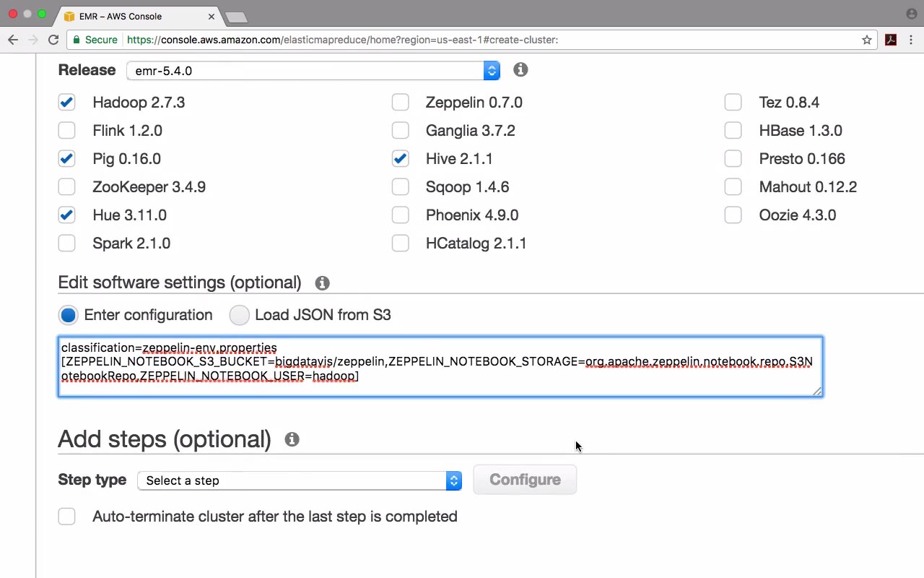
Task: Select the Load JSON from S3 option
Action: [x=239, y=315]
